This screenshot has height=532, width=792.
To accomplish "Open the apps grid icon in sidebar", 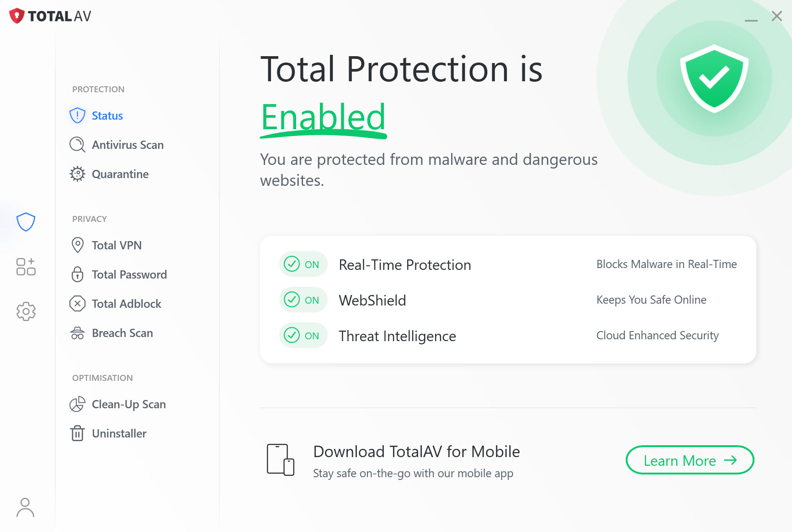I will 26,267.
